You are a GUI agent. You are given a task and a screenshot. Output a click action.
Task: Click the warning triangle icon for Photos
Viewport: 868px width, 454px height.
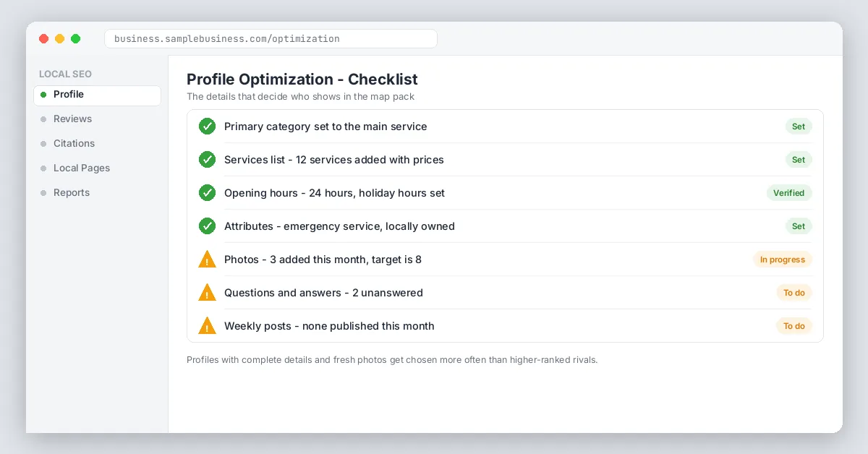click(x=208, y=260)
